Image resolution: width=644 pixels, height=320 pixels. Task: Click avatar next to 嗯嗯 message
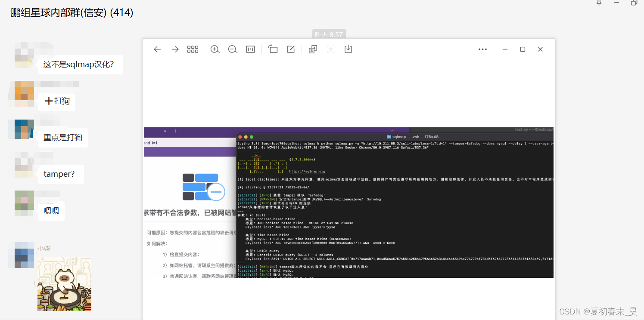coord(24,203)
